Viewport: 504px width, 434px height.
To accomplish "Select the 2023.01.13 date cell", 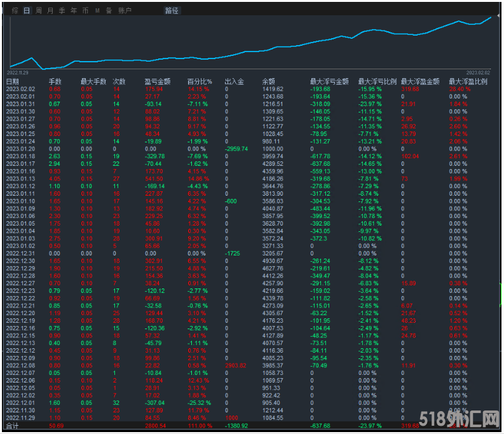I will pos(20,179).
